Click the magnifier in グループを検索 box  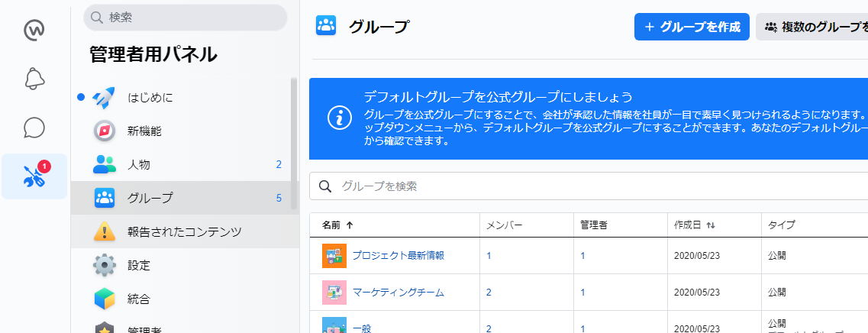325,186
